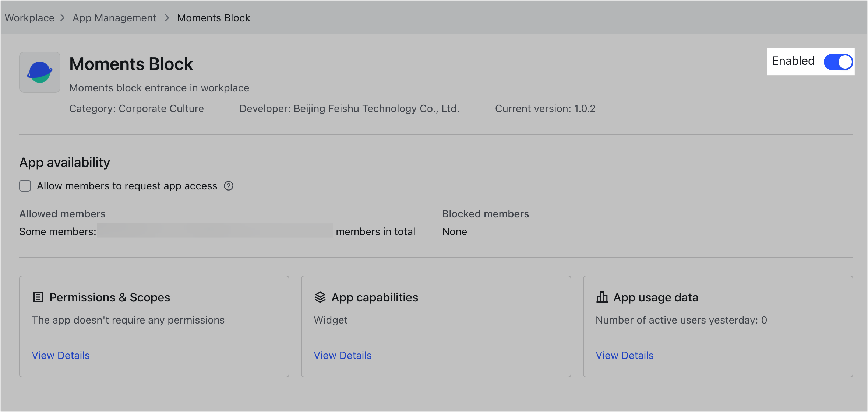View Details under App usage data
Image resolution: width=868 pixels, height=412 pixels.
[625, 355]
